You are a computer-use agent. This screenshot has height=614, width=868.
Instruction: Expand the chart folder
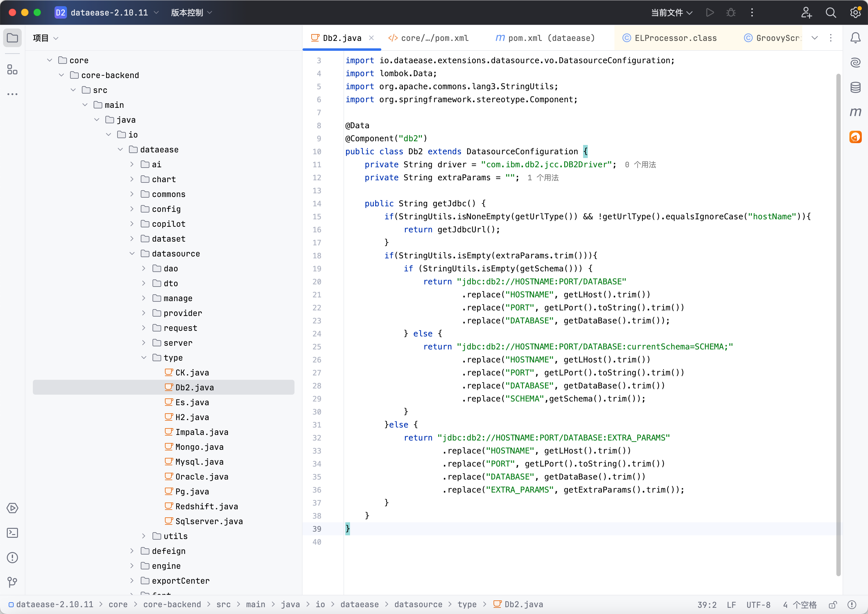pyautogui.click(x=132, y=179)
